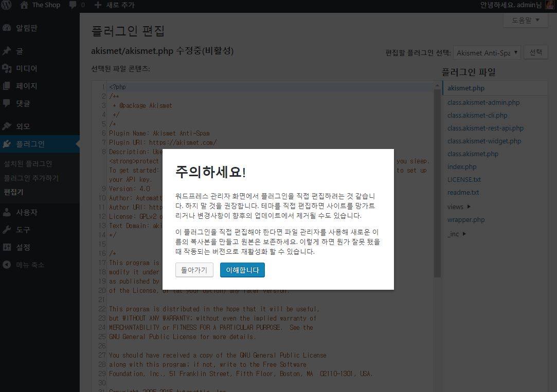Open LICENSE.txt file
The width and height of the screenshot is (557, 392).
(464, 179)
